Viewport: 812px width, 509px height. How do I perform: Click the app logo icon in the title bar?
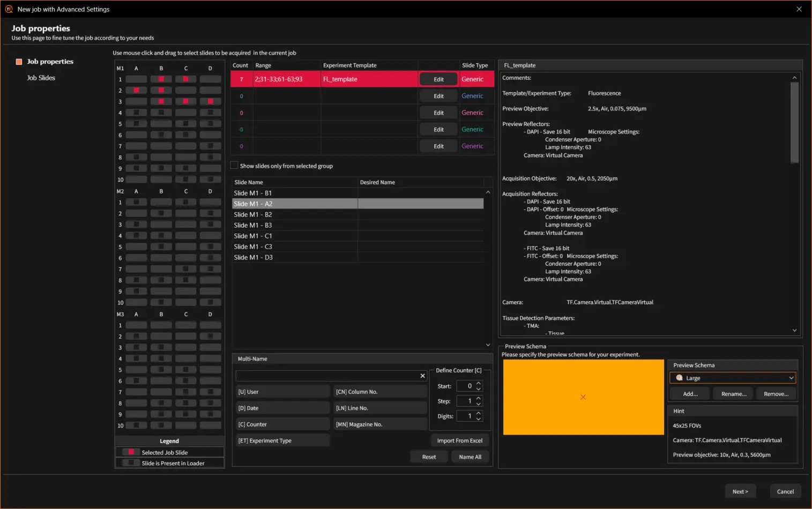click(9, 9)
